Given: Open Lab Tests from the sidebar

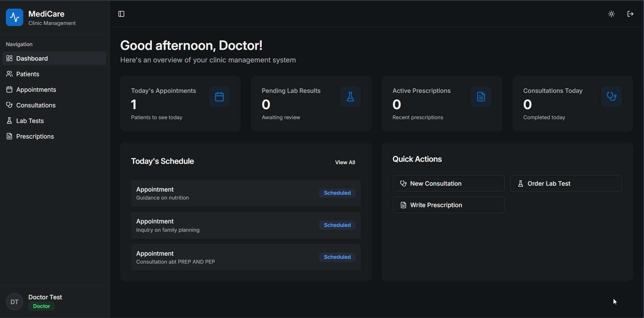Looking at the screenshot, I should click(x=30, y=121).
